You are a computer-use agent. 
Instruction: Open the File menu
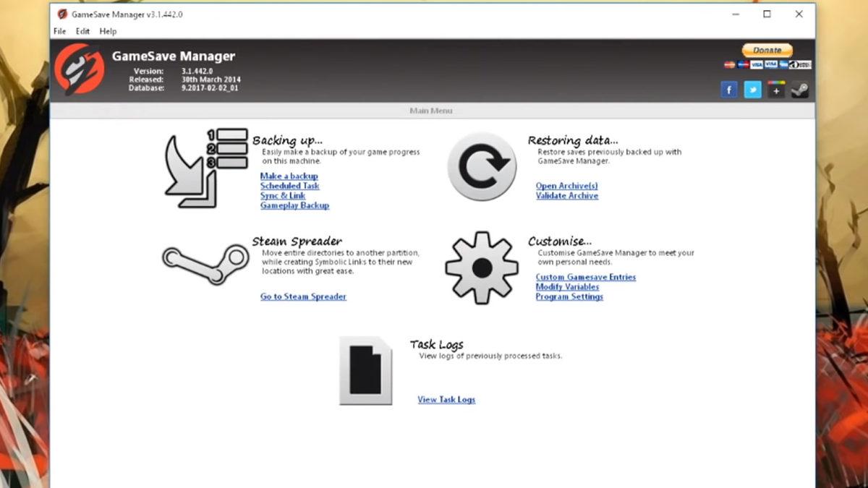59,31
